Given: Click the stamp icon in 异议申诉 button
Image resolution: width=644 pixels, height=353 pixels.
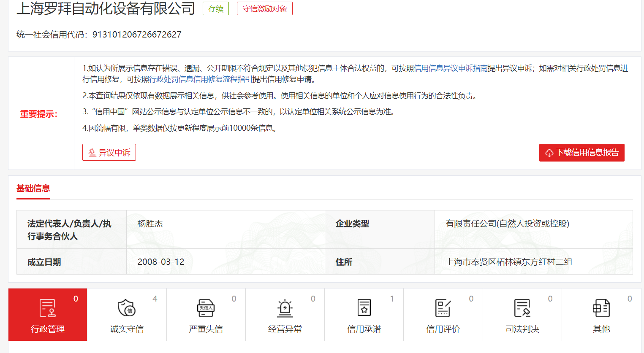Looking at the screenshot, I should (92, 153).
